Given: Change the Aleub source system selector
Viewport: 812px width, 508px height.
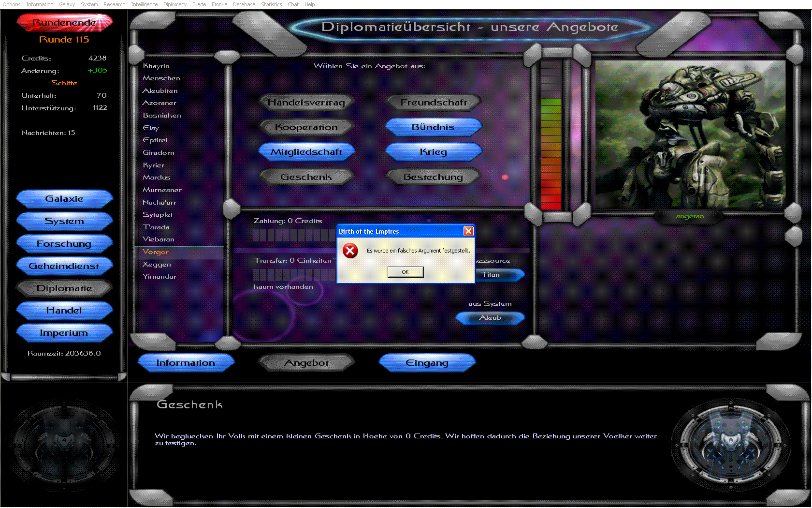Looking at the screenshot, I should pyautogui.click(x=490, y=318).
